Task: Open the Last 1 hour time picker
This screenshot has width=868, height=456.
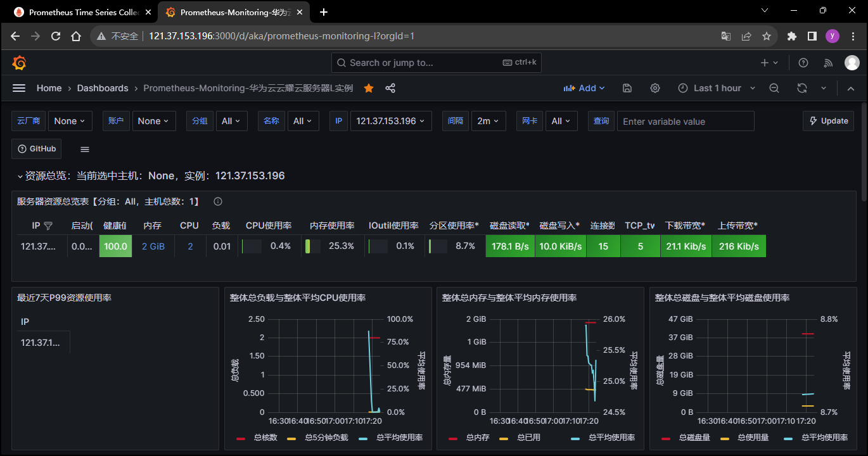Action: (717, 88)
